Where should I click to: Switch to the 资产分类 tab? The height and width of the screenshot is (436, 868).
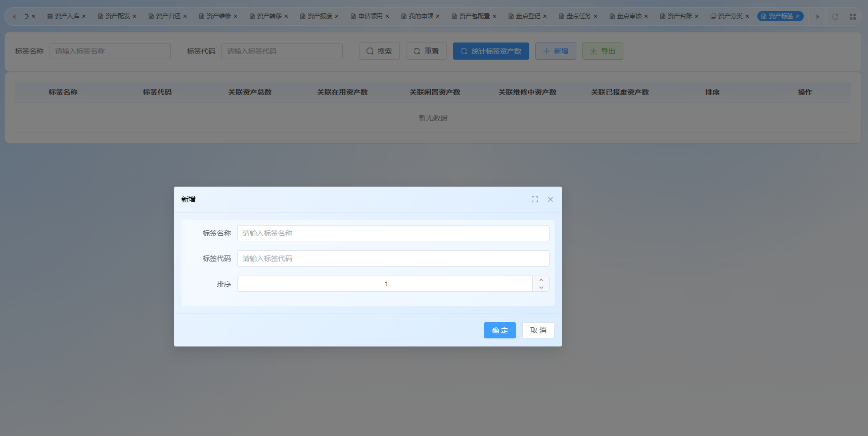[730, 16]
